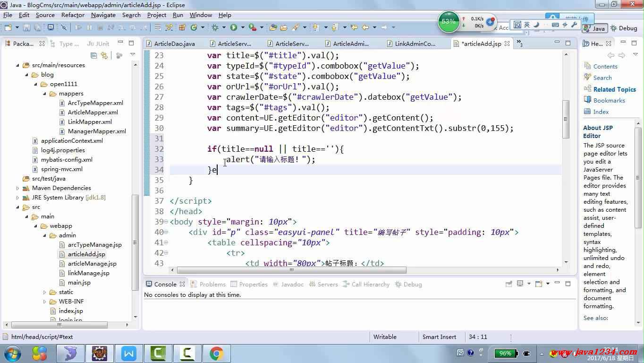Click the editor horizontal scrollbar thumb
The image size is (644, 363).
(x=291, y=270)
